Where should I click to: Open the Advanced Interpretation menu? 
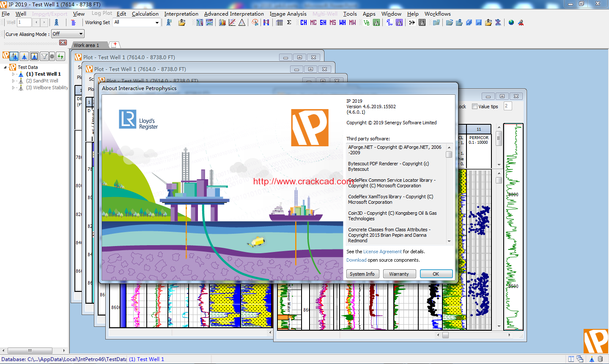pos(234,14)
